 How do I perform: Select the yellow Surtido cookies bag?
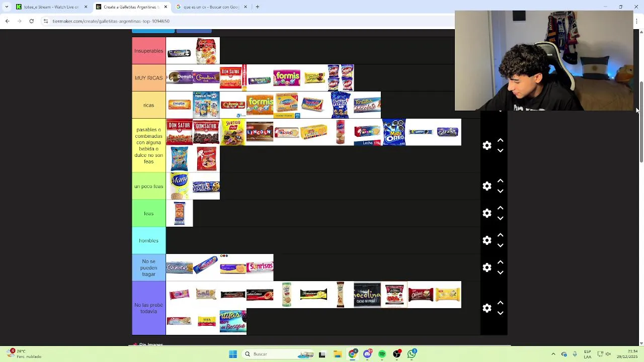(233, 132)
